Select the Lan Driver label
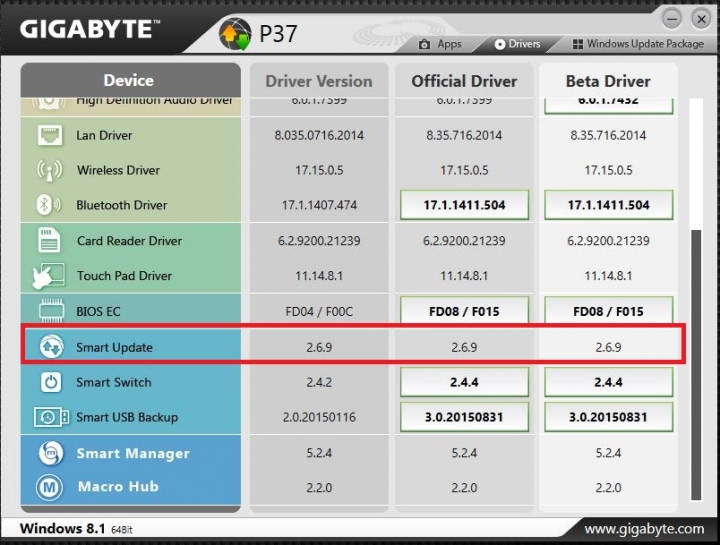 [x=104, y=135]
